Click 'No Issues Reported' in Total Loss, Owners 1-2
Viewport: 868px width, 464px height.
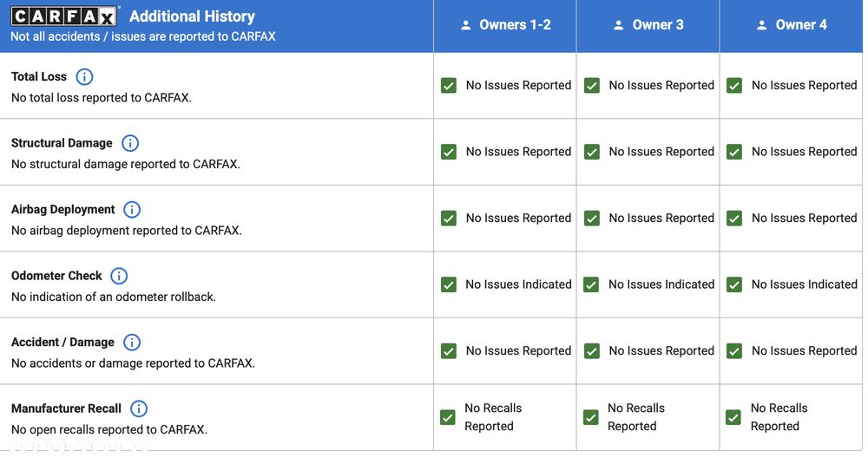[518, 86]
